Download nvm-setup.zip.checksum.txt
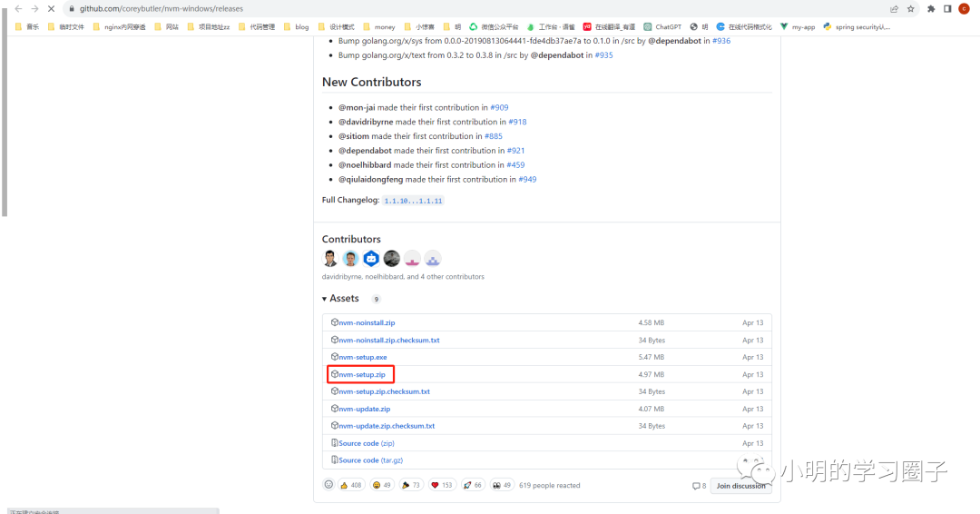 click(385, 391)
